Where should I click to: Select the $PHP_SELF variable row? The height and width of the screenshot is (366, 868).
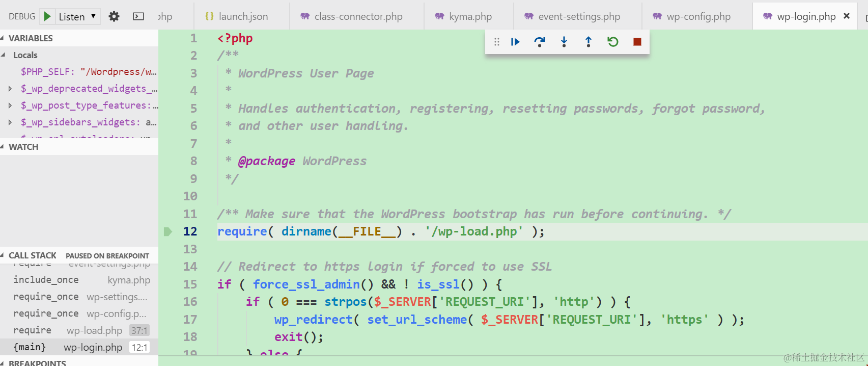click(79, 72)
